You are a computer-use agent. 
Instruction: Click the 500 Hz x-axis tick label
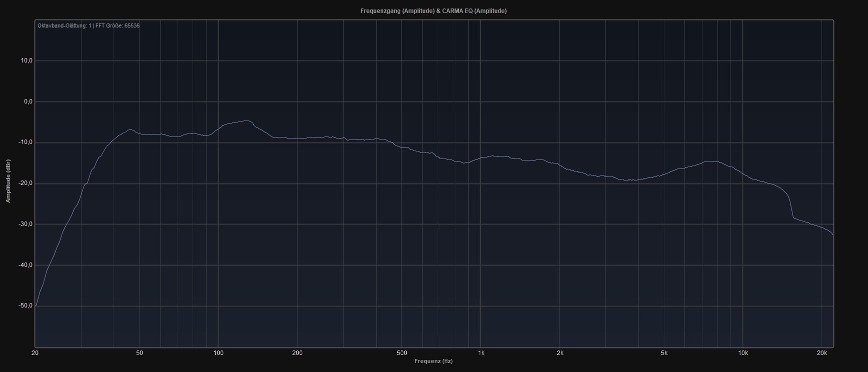coord(402,353)
